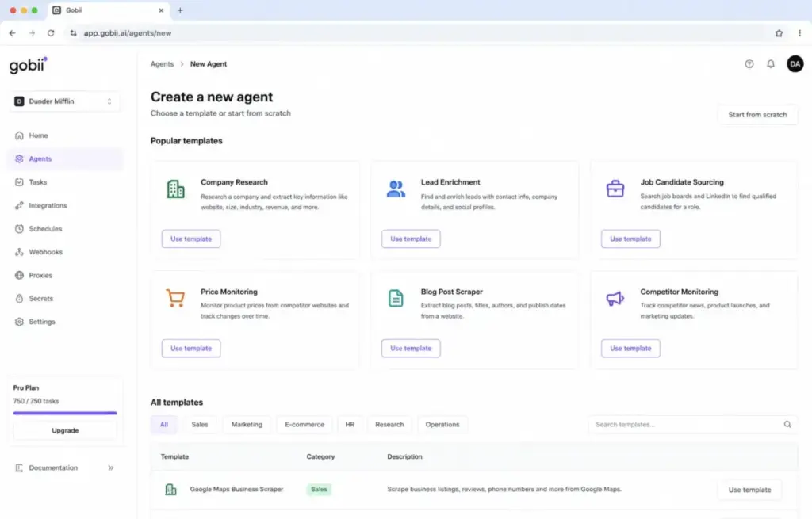Use the Blog Post Scraper template
The image size is (812, 519).
[x=411, y=348]
